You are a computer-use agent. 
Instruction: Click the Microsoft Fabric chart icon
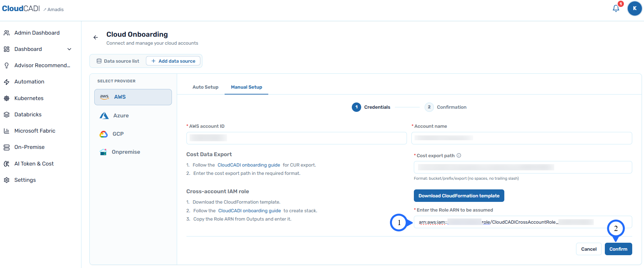(x=7, y=131)
